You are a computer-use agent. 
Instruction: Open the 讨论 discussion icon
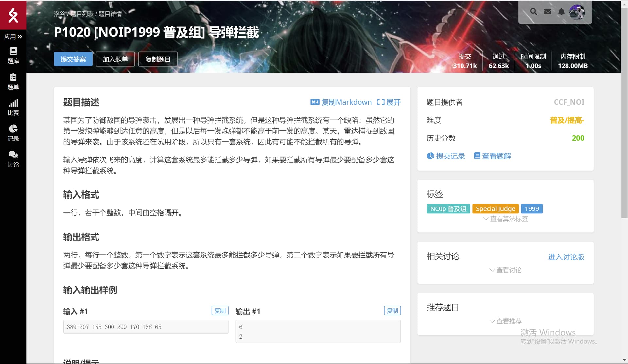pos(13,155)
